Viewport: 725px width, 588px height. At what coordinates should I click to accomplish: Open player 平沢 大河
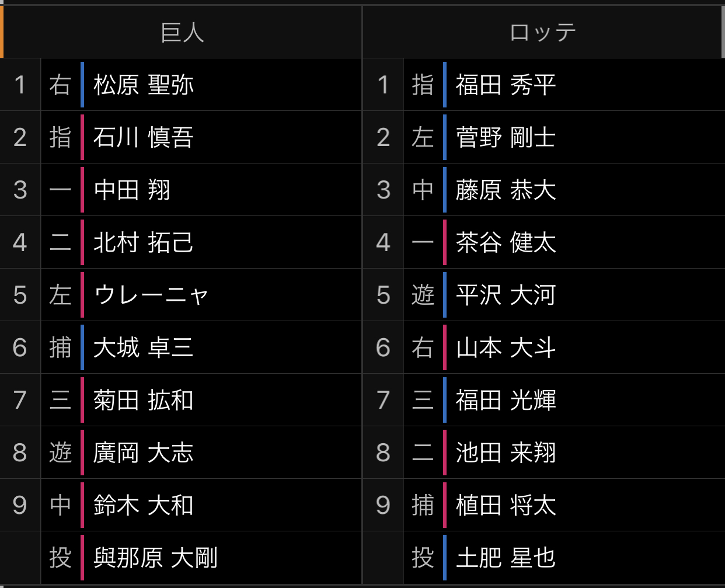506,295
